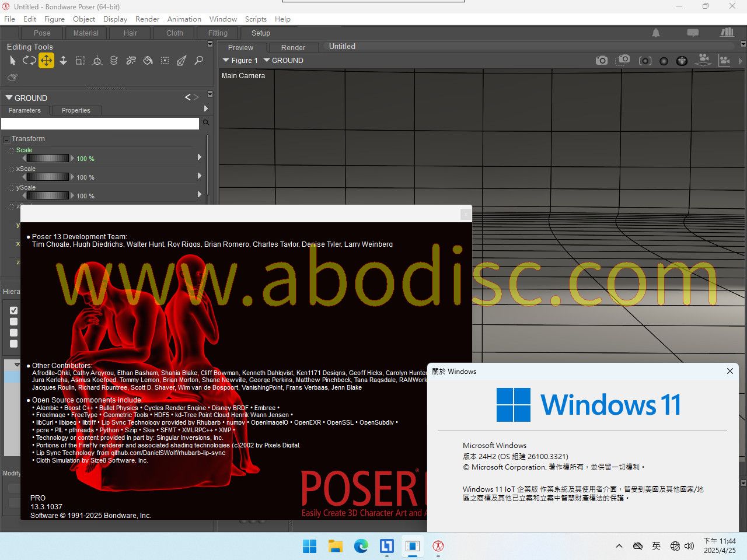Click the parameter search magnifier icon

point(205,123)
